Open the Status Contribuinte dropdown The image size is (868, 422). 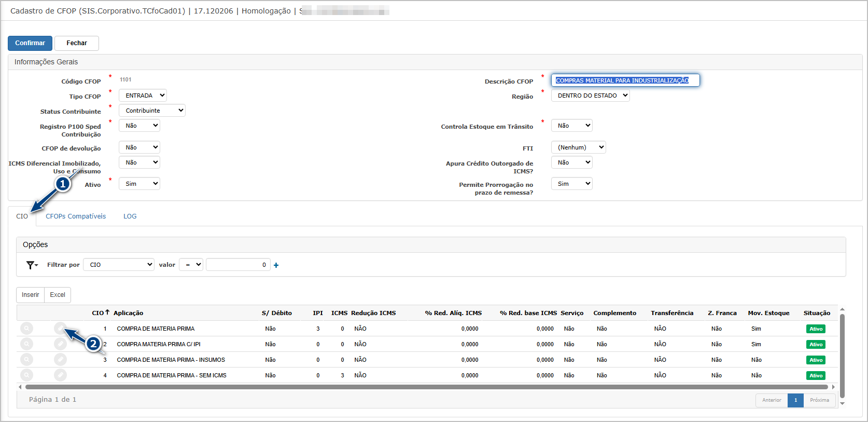tap(152, 111)
